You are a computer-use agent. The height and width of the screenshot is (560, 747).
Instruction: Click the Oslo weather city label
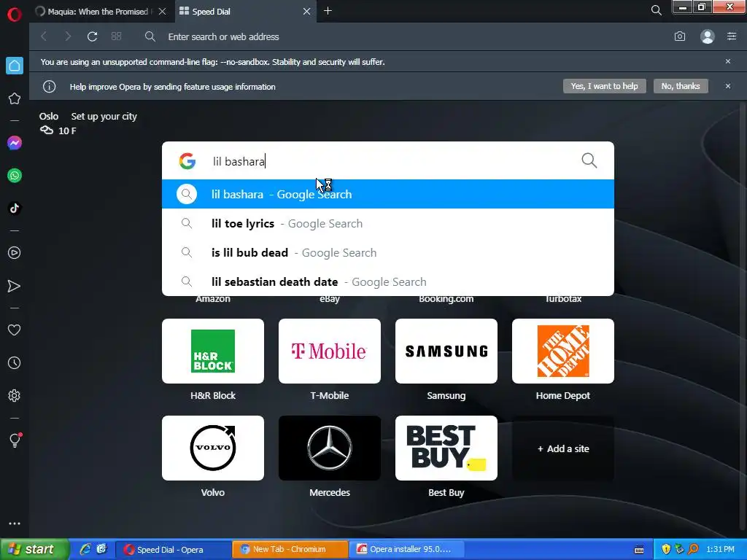(x=49, y=116)
